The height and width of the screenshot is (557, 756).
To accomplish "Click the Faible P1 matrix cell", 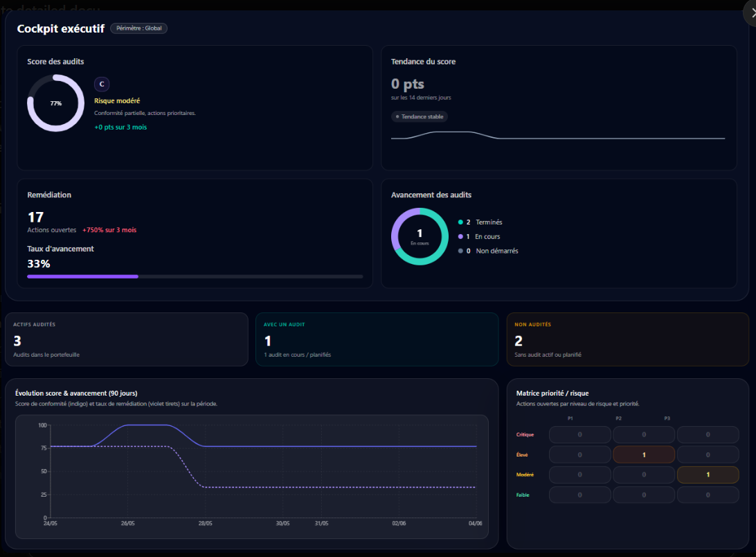I will pos(580,495).
